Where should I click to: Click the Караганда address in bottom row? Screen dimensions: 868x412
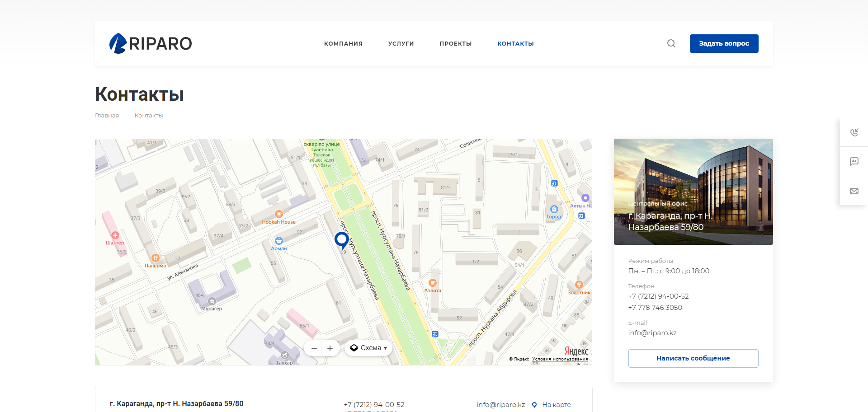click(x=176, y=404)
